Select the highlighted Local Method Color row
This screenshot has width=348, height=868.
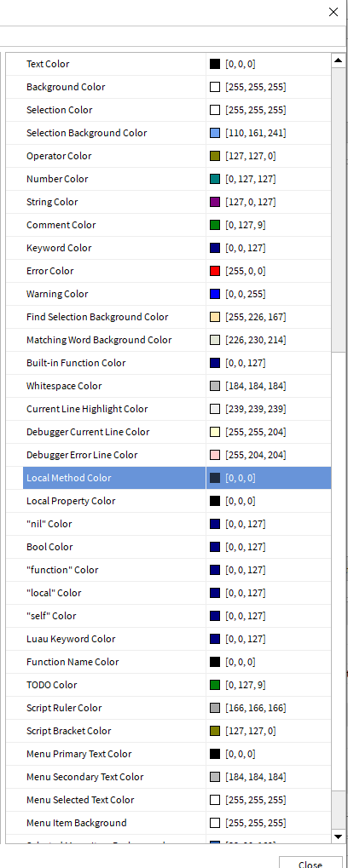177,478
